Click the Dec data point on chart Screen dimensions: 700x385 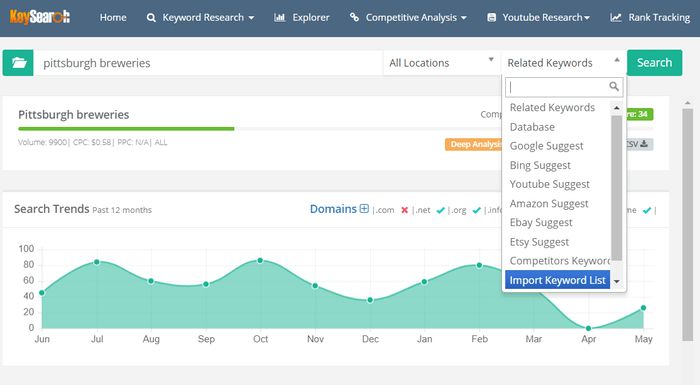(370, 300)
